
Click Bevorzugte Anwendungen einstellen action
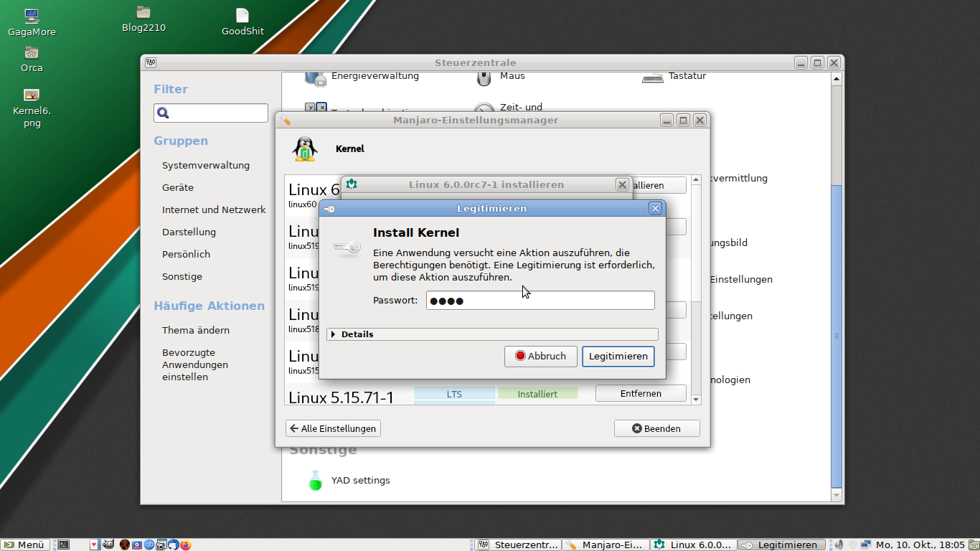195,364
